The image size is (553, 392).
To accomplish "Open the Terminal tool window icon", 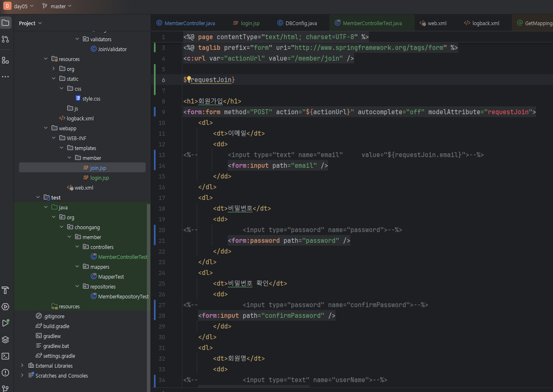I will 5,356.
